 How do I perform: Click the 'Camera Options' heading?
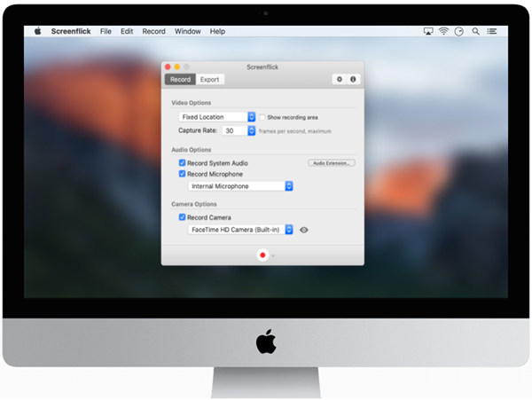tap(193, 204)
